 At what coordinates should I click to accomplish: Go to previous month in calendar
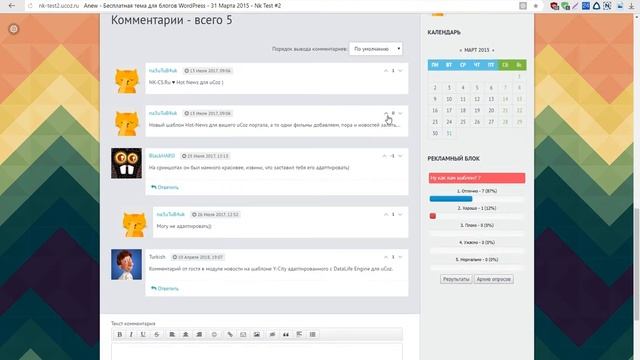pos(460,50)
